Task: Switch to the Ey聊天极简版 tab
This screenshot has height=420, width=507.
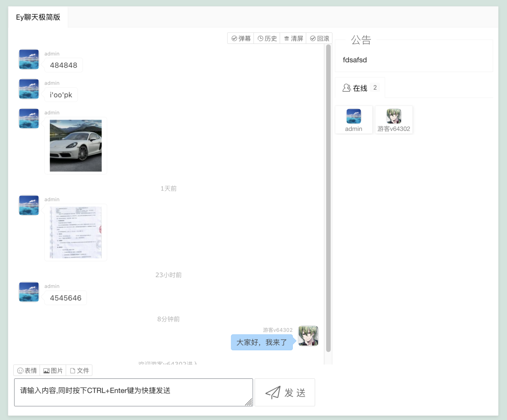Action: (38, 17)
